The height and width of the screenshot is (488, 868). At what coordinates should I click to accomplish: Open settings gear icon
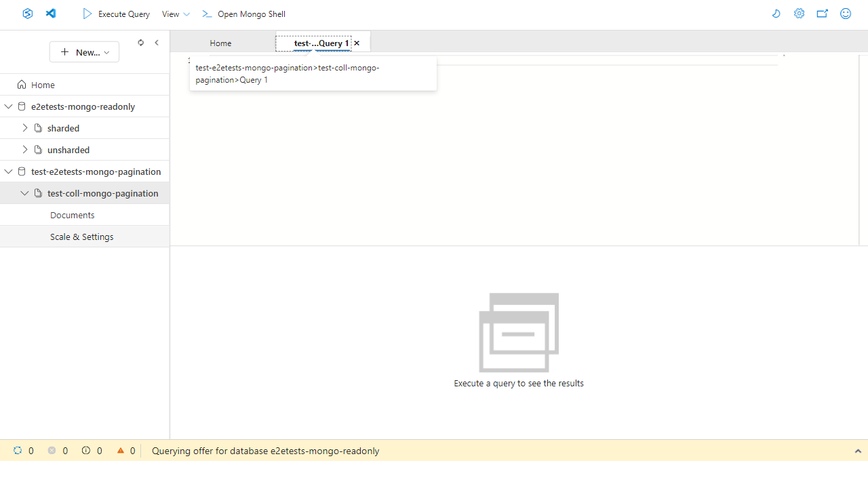tap(800, 14)
